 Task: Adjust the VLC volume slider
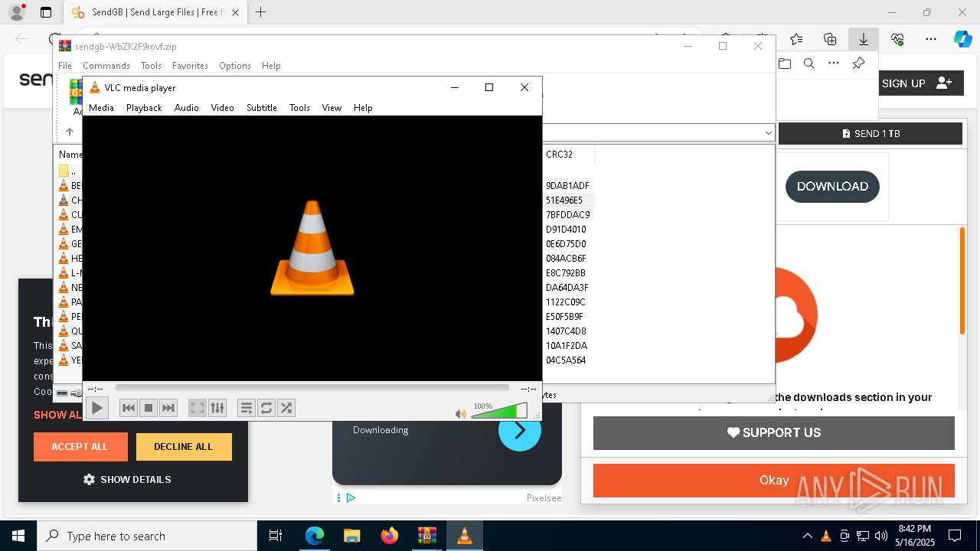point(499,412)
